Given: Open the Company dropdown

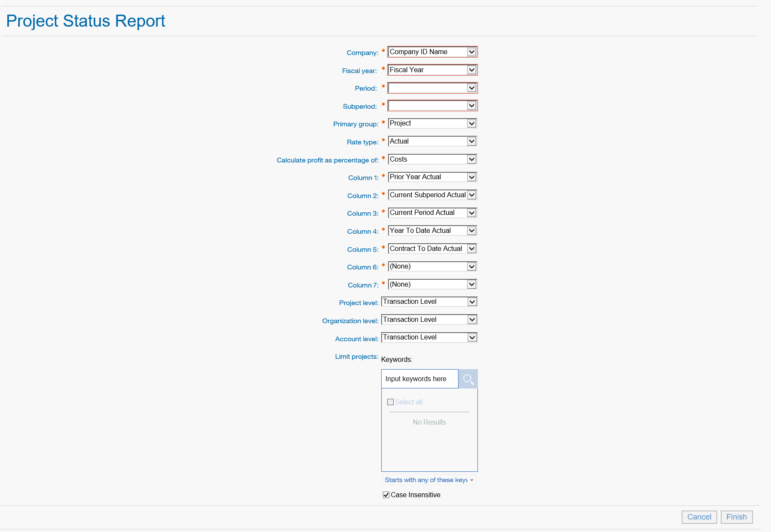Looking at the screenshot, I should point(432,52).
